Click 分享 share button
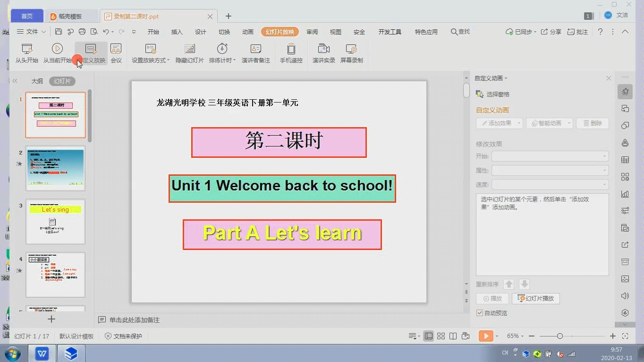Viewport: 644px width, 362px height. click(x=551, y=32)
